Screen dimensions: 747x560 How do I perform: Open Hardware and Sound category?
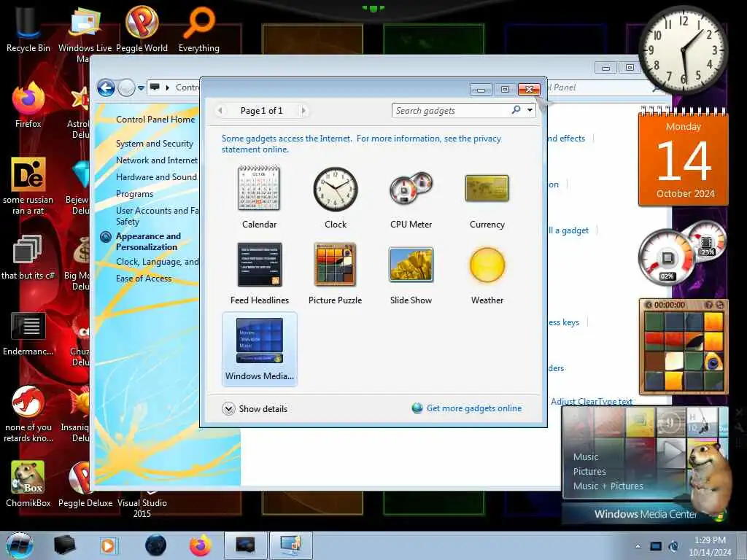156,177
